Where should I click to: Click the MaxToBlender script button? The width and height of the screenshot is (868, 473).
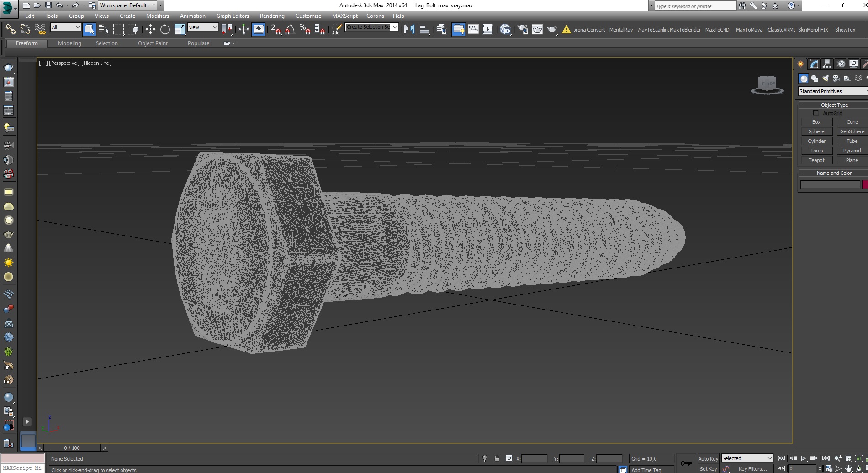pos(685,30)
